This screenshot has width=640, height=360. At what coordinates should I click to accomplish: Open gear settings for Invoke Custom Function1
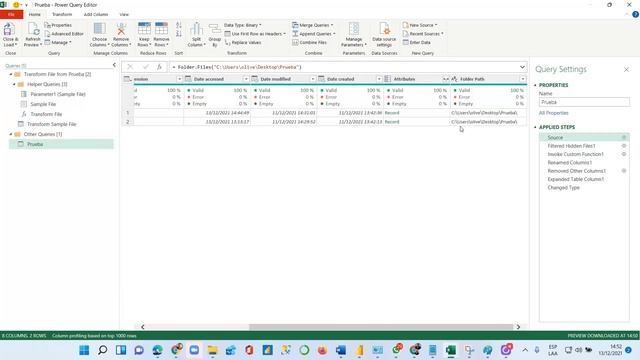(x=624, y=154)
